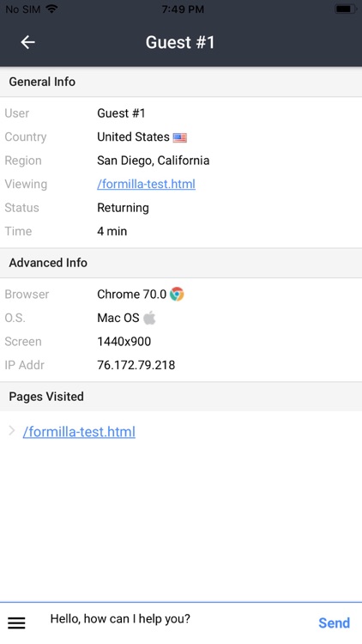This screenshot has width=362, height=644.
Task: Click the Chrome browser icon
Action: point(177,294)
